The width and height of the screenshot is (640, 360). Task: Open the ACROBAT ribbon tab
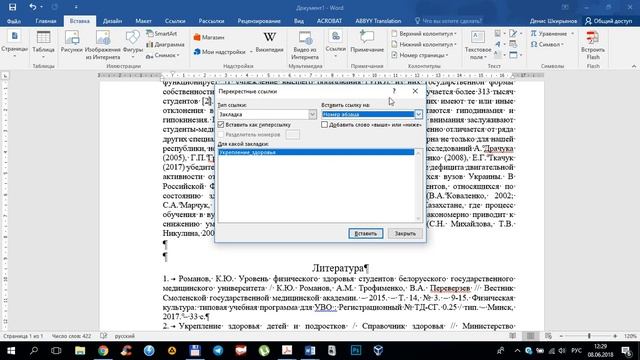(329, 21)
